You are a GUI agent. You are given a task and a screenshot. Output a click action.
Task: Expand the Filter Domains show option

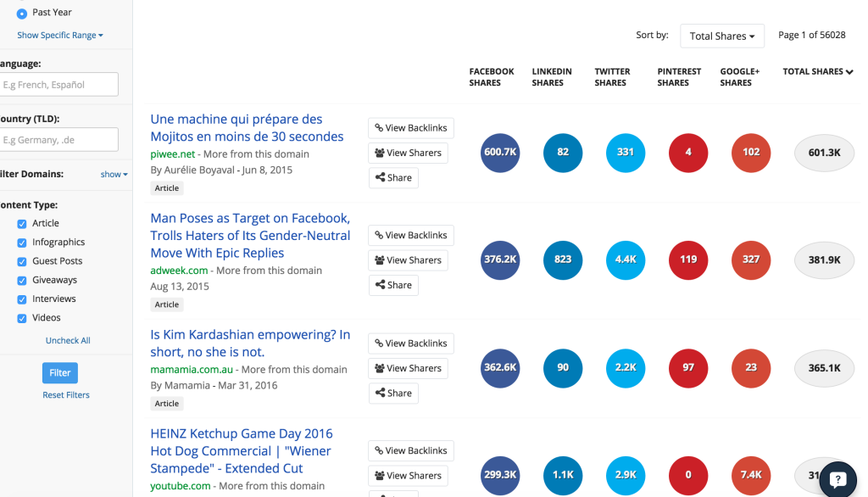click(x=114, y=173)
